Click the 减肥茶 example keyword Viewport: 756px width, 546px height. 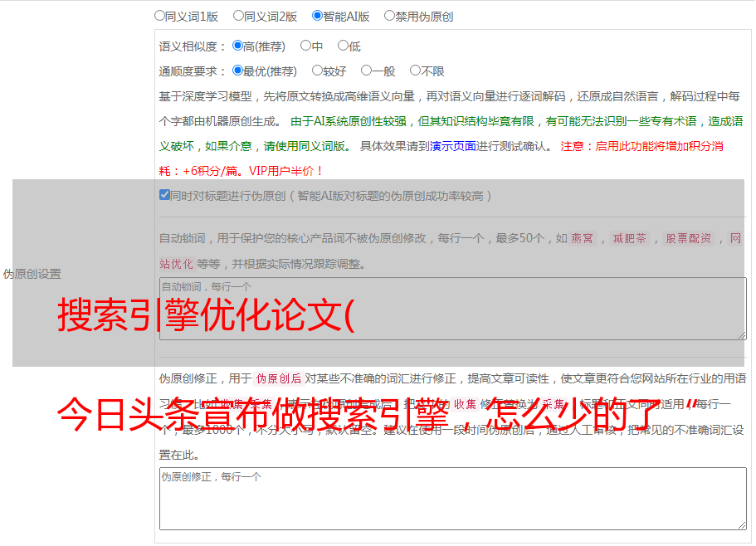click(629, 238)
